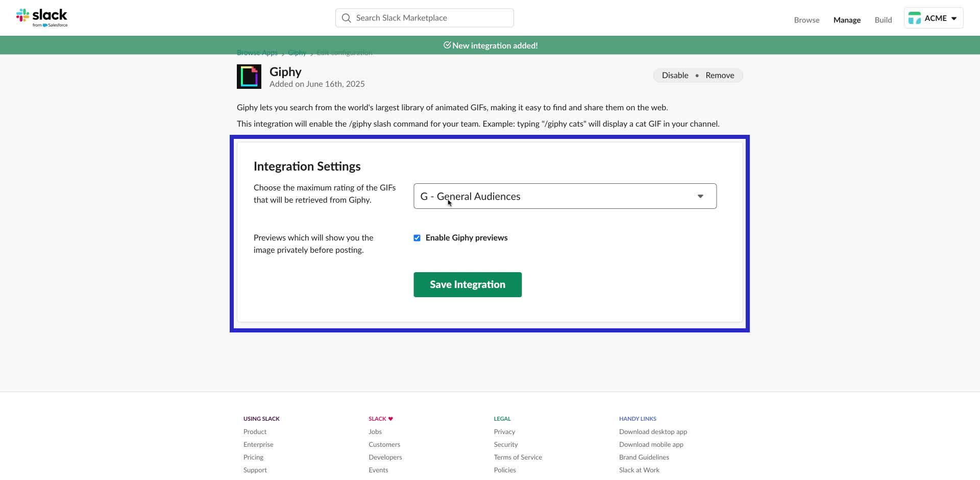Click Save Integration
Image resolution: width=980 pixels, height=480 pixels.
point(467,284)
